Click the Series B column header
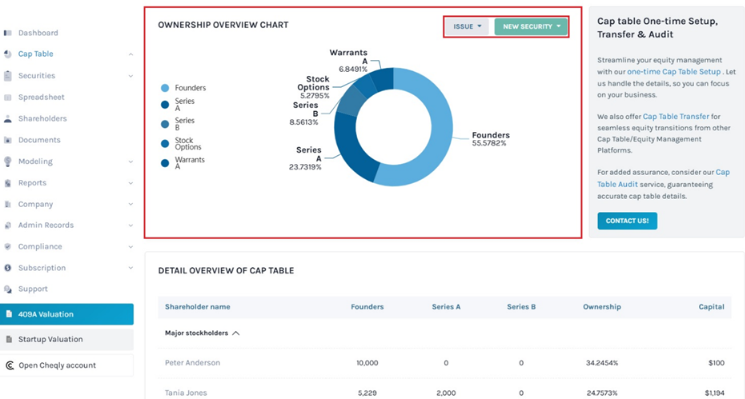The width and height of the screenshot is (745, 399). [x=521, y=307]
